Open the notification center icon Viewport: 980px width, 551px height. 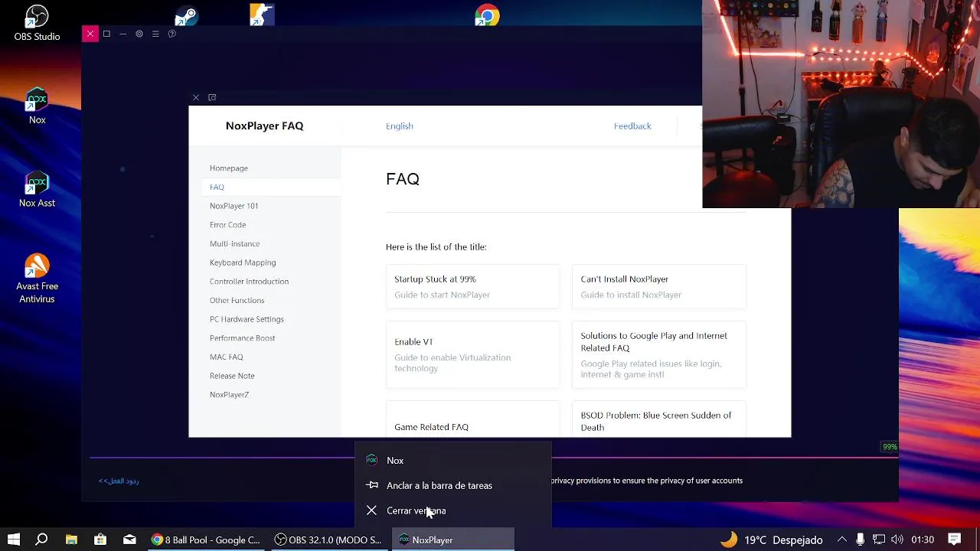coord(955,540)
